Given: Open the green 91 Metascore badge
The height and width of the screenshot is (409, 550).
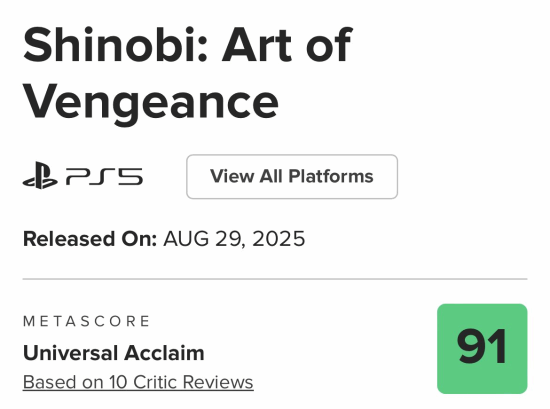Looking at the screenshot, I should [x=482, y=349].
